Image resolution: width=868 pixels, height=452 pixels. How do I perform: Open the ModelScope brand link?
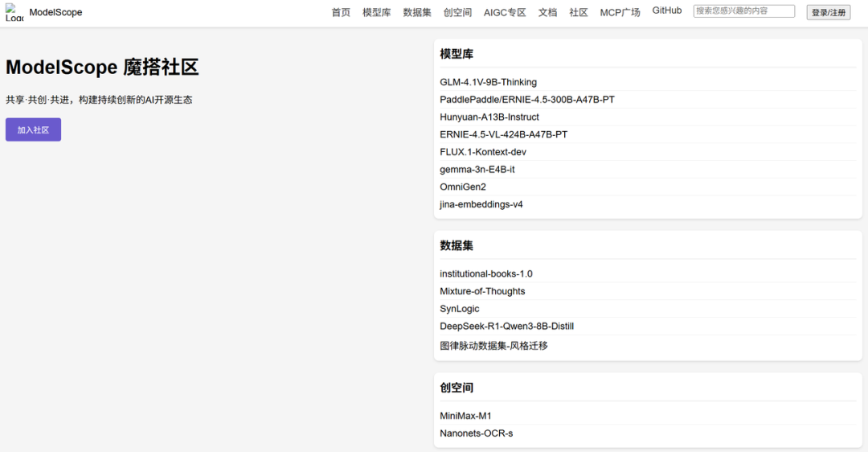[x=55, y=12]
